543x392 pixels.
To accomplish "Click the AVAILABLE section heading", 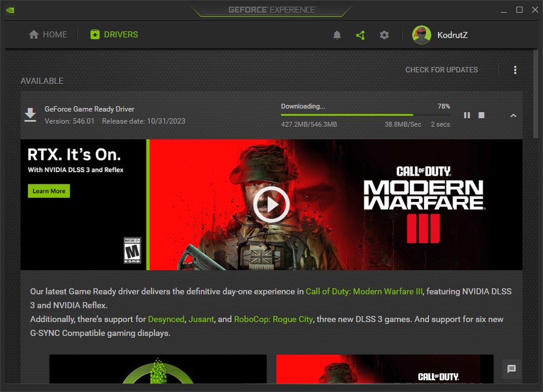I will [x=42, y=81].
